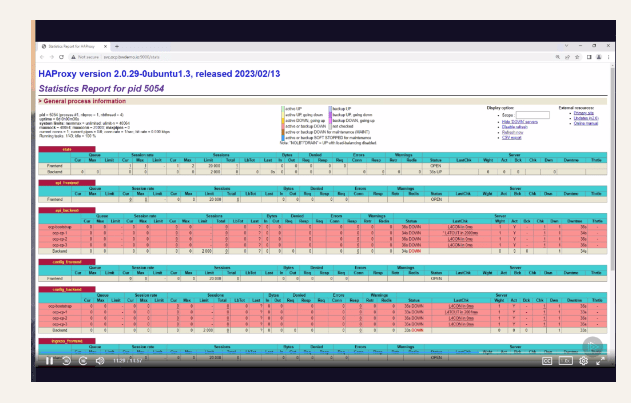
Task: Pause the video with the pause button
Action: [x=49, y=361]
